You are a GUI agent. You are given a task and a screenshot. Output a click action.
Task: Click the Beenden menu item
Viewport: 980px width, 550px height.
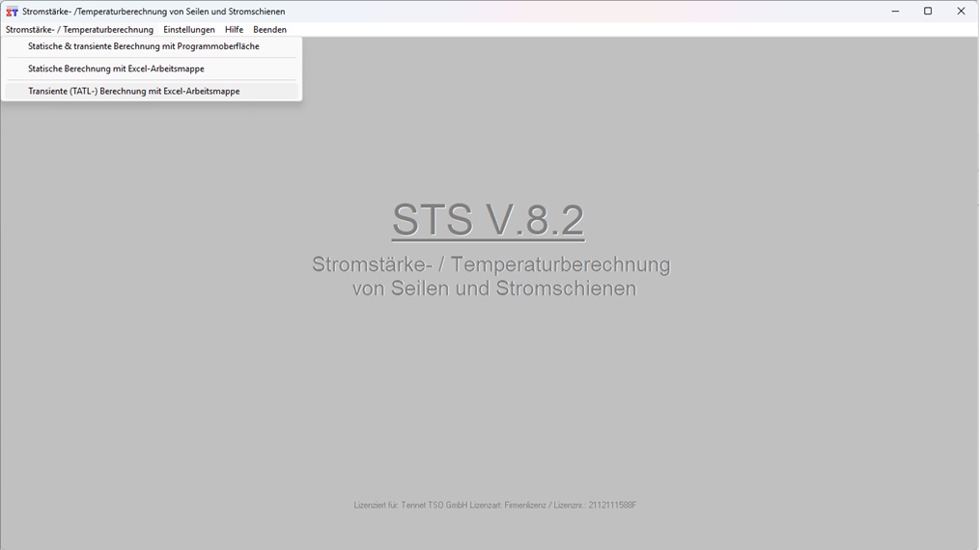point(269,29)
